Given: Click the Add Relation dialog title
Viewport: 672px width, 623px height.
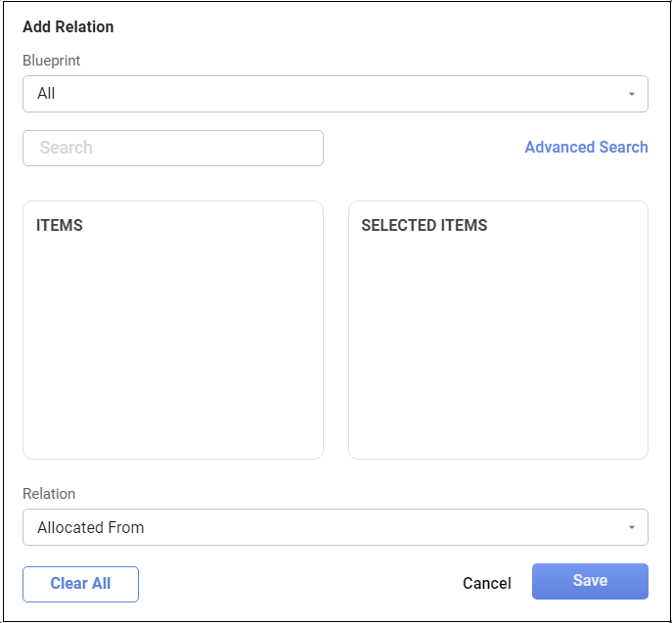Looking at the screenshot, I should pyautogui.click(x=68, y=26).
